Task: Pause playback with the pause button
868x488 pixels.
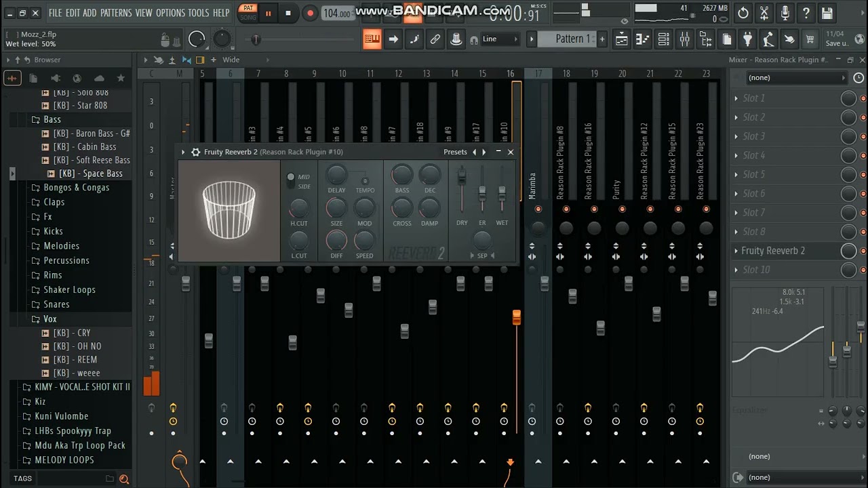Action: coord(268,13)
